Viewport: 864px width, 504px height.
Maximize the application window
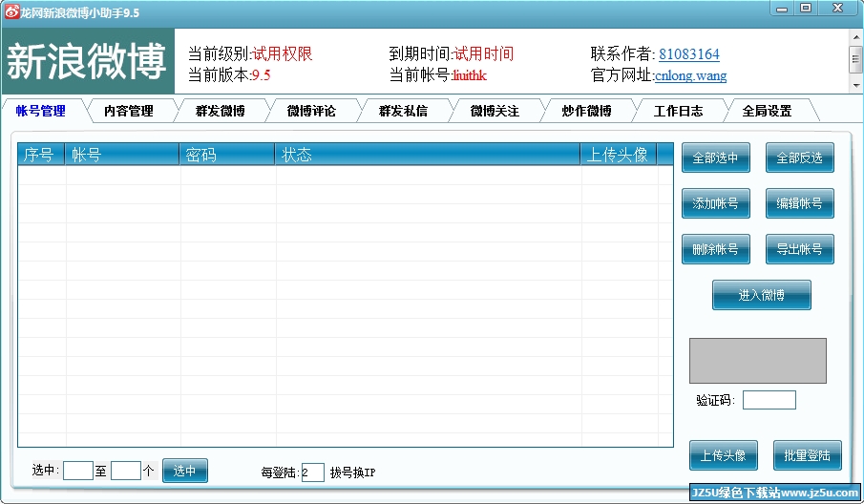[x=806, y=9]
